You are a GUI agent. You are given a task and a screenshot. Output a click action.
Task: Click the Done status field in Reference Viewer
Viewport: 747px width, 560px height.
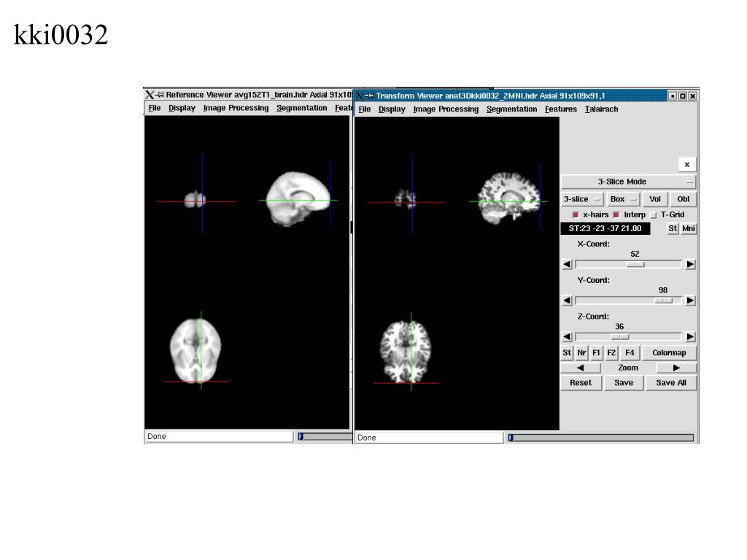(219, 437)
